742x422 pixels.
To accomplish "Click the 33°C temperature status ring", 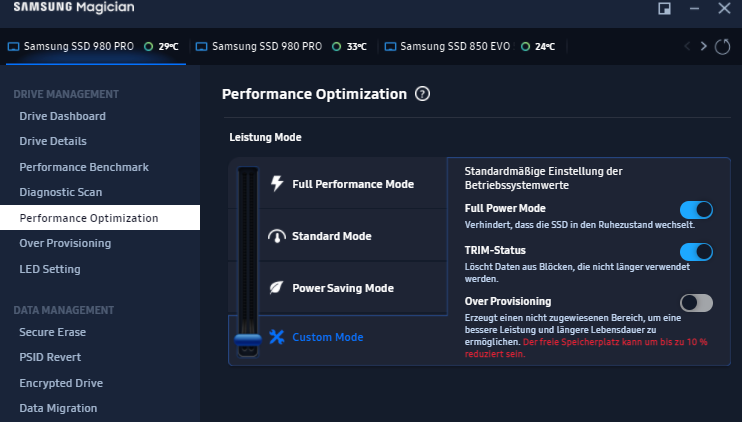I will click(336, 46).
